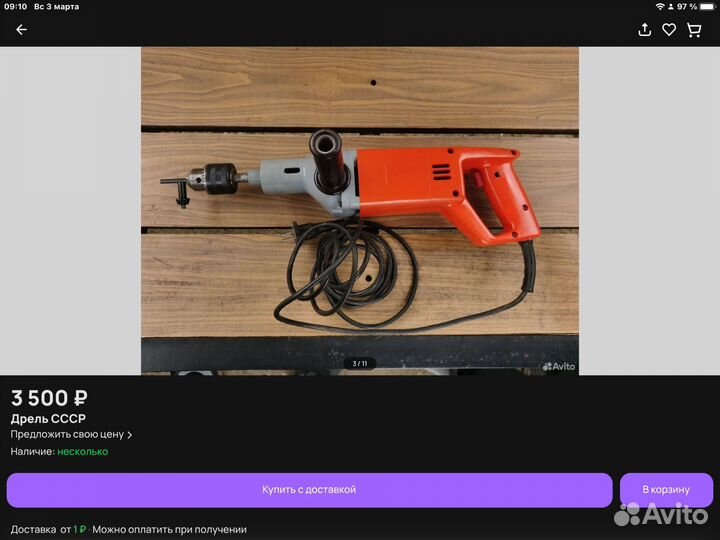Tap the green 'несколько' availability label
The image size is (720, 540).
coord(82,451)
